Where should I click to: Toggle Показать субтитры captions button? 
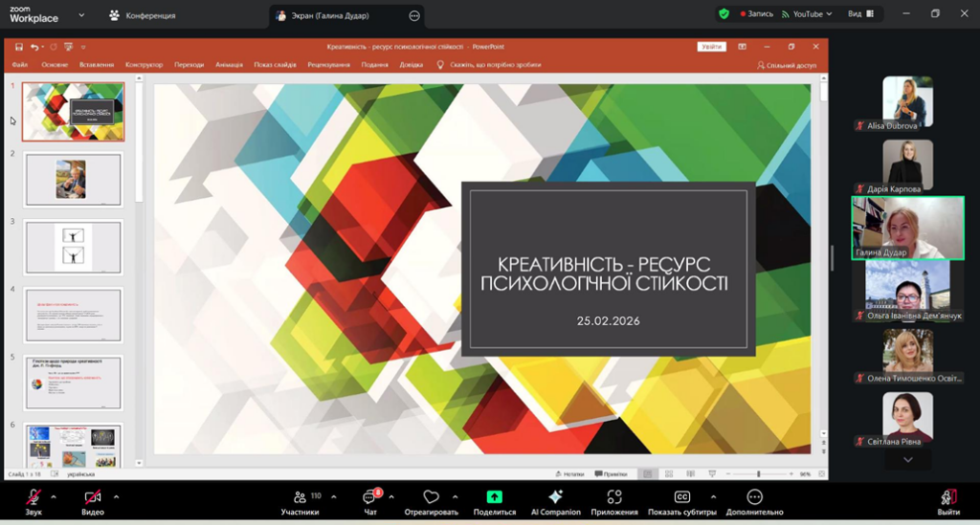coord(682,497)
